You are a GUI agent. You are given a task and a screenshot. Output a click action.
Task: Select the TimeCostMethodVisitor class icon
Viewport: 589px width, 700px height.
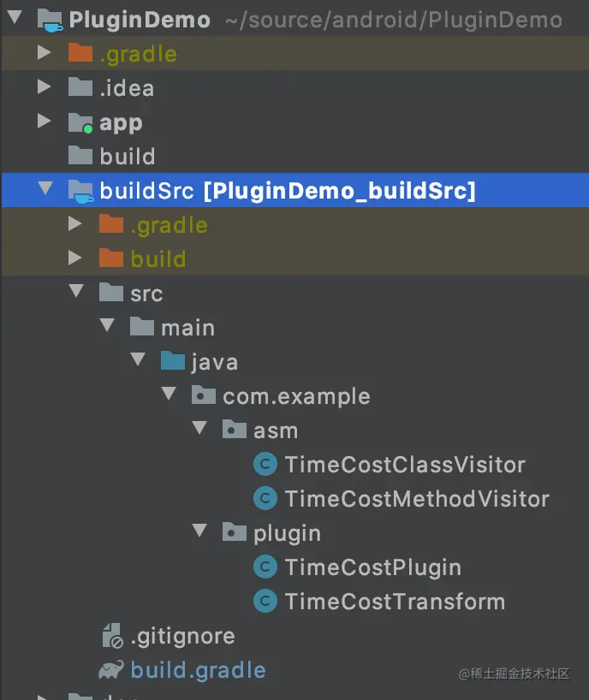point(265,498)
